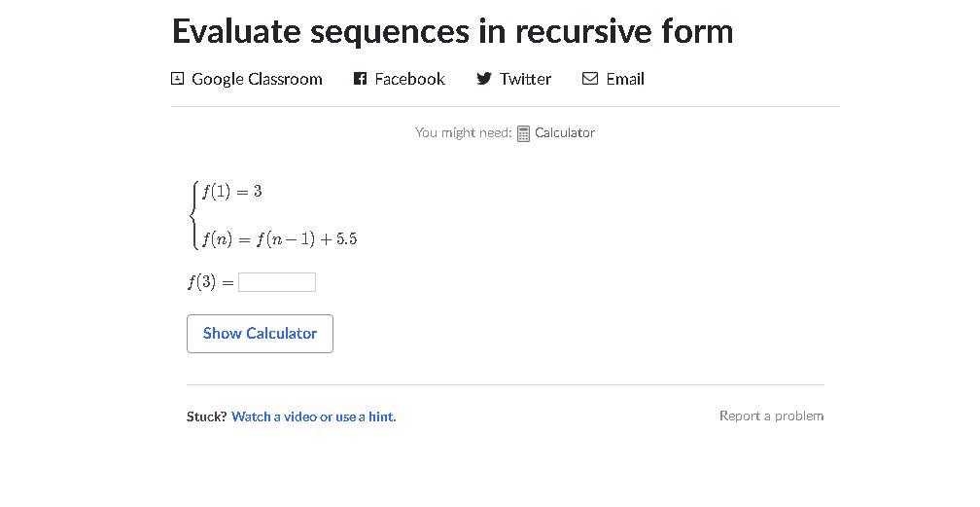Viewport: 980px width, 507px height.
Task: Click the Report a problem link
Action: coord(771,416)
